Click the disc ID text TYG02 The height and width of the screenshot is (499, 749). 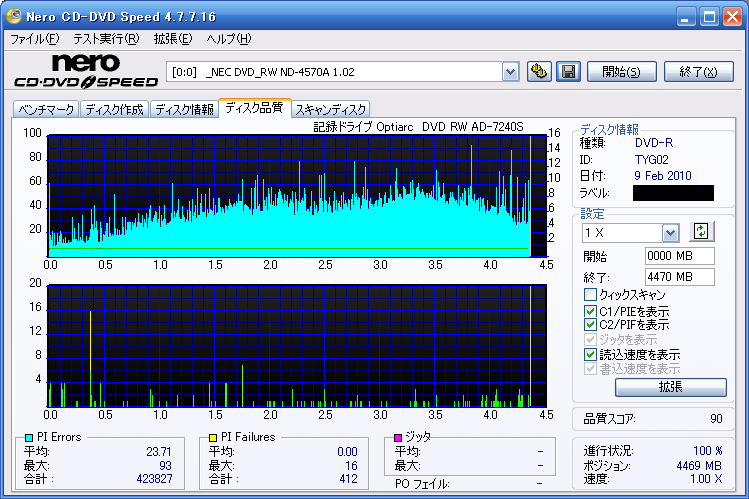(x=652, y=159)
